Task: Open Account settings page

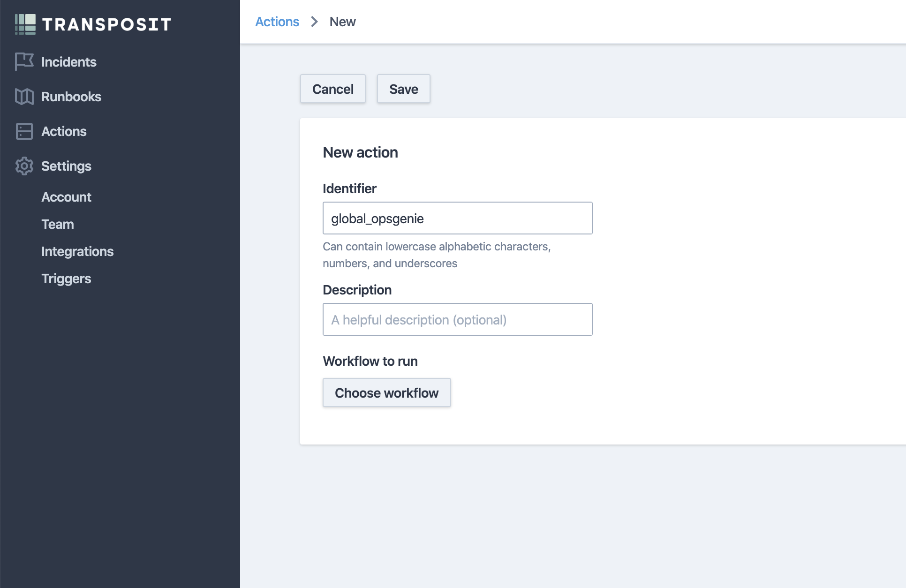Action: tap(66, 197)
